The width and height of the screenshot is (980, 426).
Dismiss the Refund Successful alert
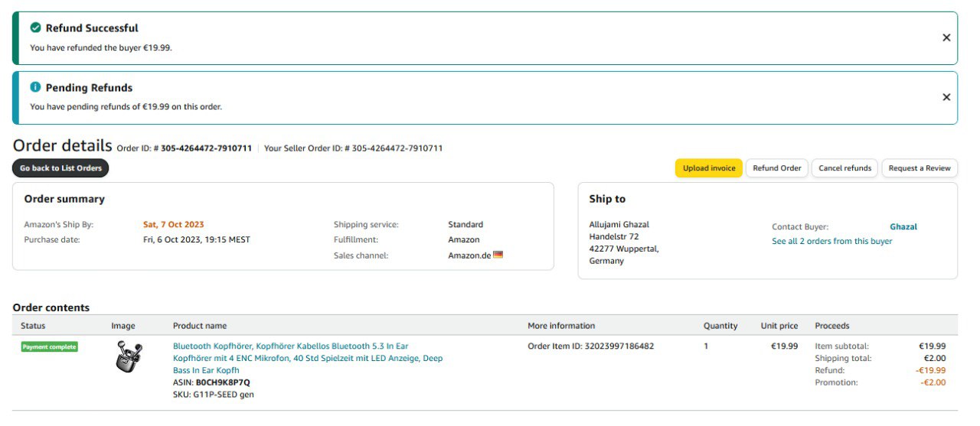pyautogui.click(x=946, y=37)
